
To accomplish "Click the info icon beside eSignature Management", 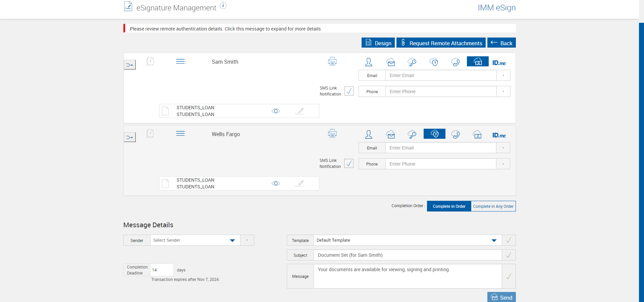I will 223,6.
